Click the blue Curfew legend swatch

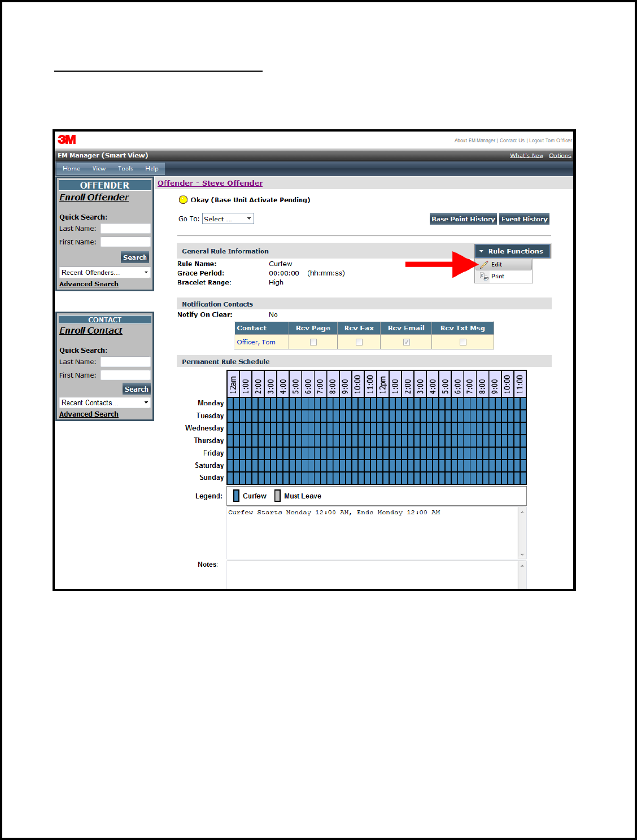[x=237, y=496]
